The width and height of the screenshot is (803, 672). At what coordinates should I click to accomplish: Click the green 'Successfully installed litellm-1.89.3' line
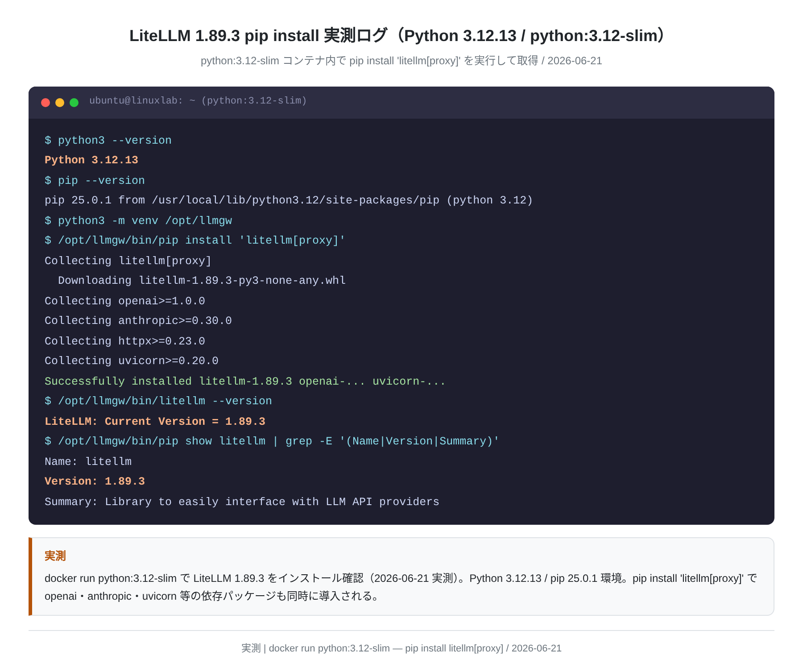point(245,381)
